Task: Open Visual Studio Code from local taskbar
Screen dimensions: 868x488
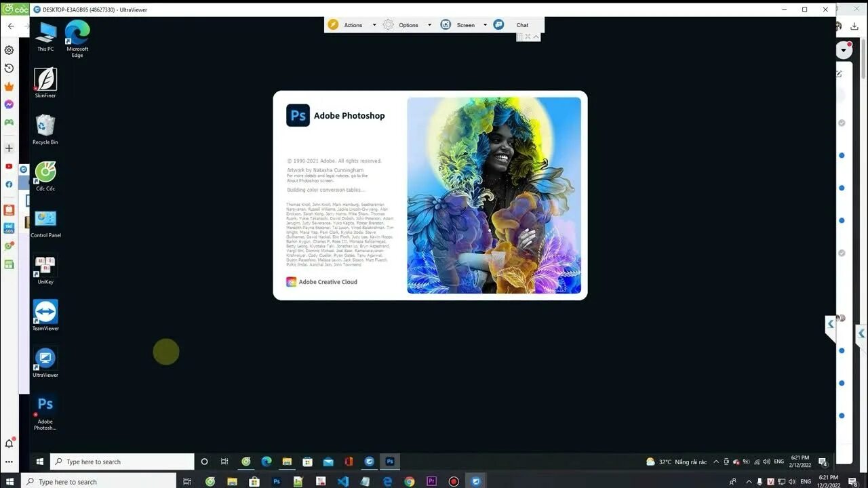Action: click(342, 481)
